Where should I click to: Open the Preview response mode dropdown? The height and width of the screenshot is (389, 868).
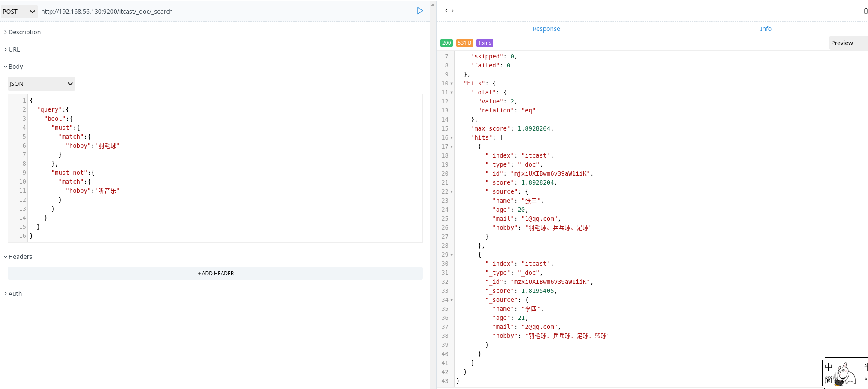(848, 43)
